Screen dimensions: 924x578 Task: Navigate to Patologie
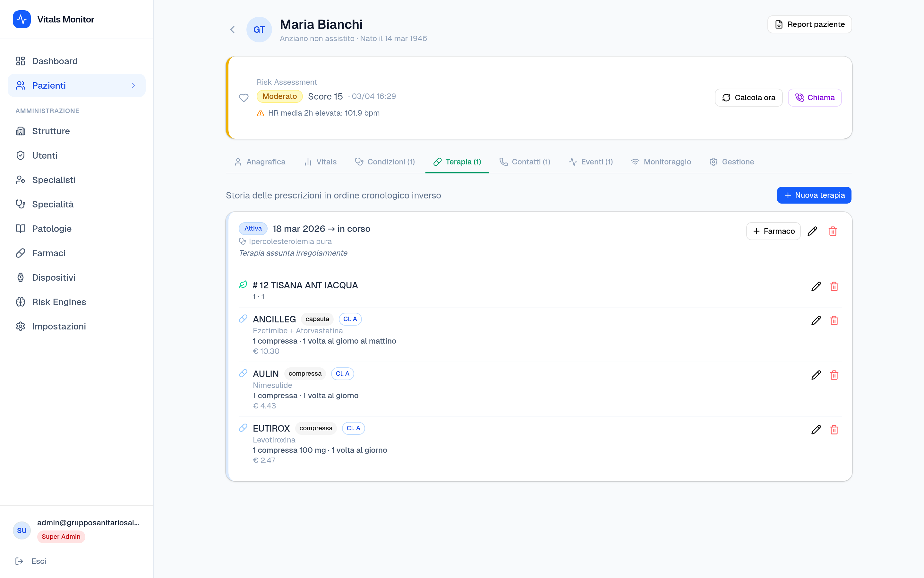(x=76, y=229)
